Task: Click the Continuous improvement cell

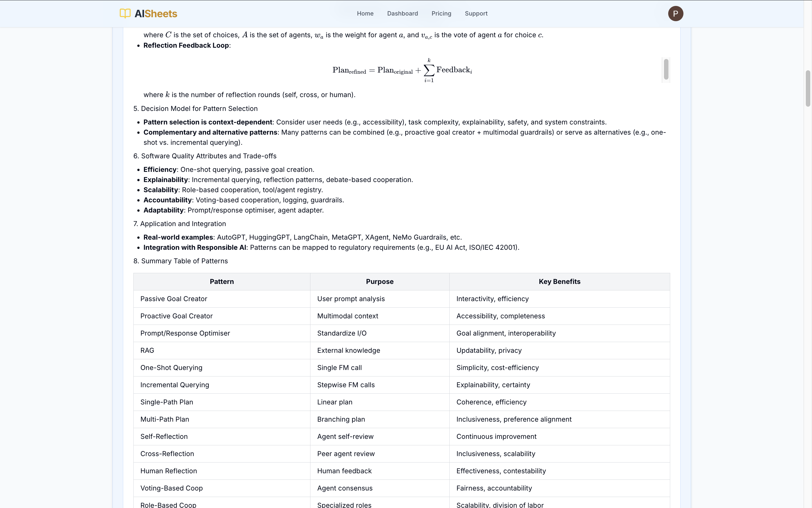Action: [560, 436]
